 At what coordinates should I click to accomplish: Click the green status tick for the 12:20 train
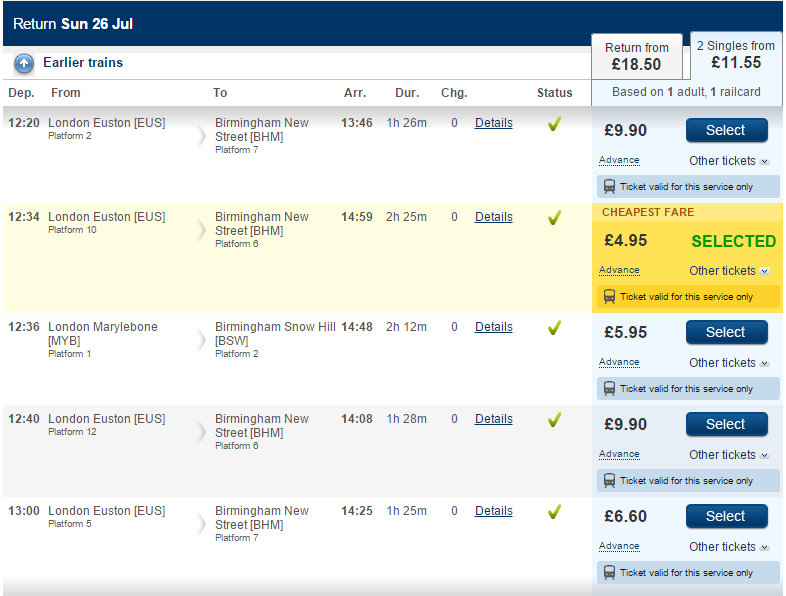coord(554,123)
